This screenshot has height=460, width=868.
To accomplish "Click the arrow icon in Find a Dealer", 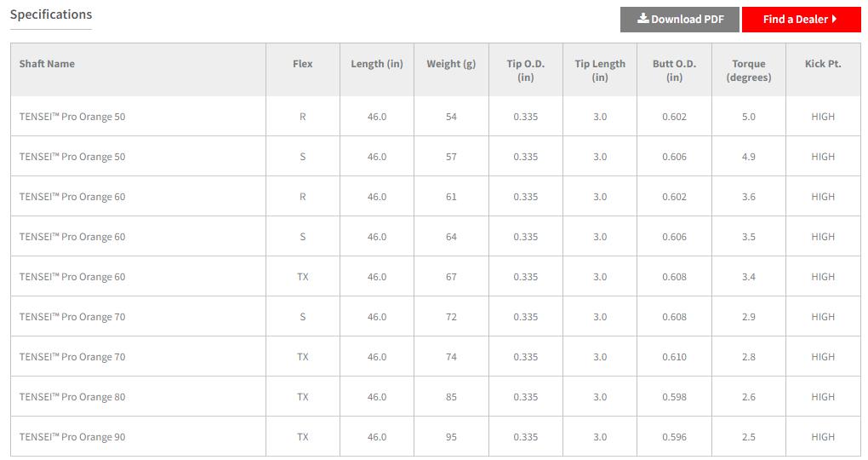I will pyautogui.click(x=835, y=20).
